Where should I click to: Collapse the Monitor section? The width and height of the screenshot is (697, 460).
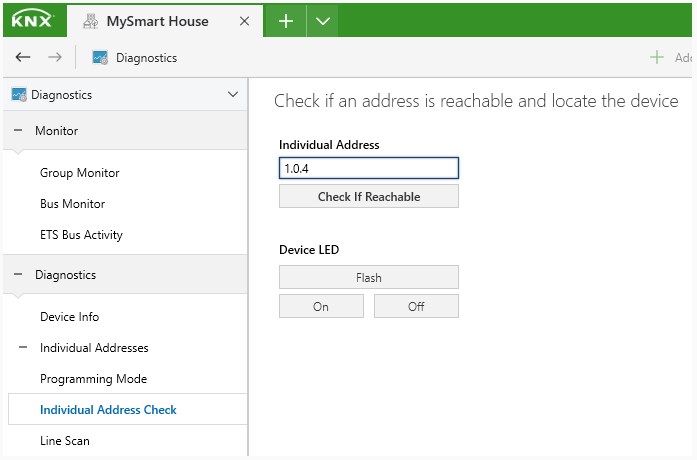[18, 130]
